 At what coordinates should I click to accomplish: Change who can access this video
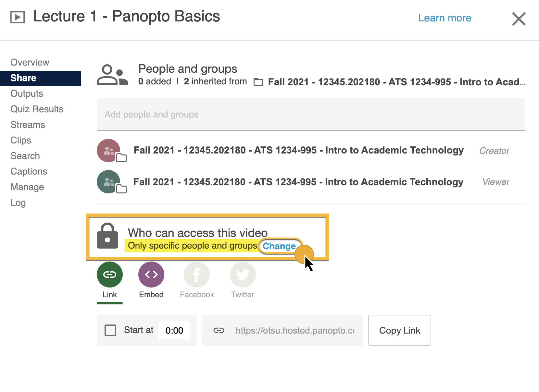279,246
